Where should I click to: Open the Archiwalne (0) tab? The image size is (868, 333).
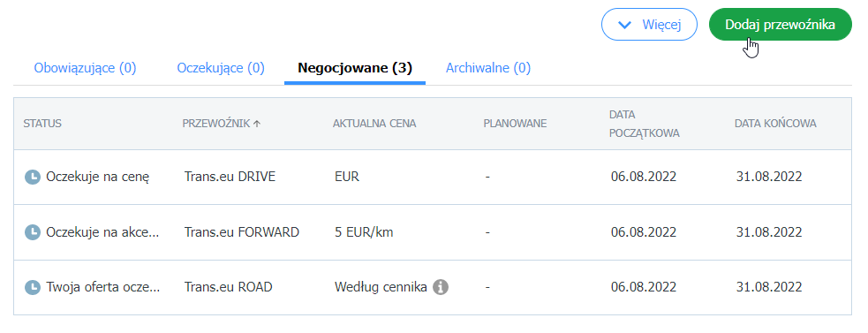[488, 68]
